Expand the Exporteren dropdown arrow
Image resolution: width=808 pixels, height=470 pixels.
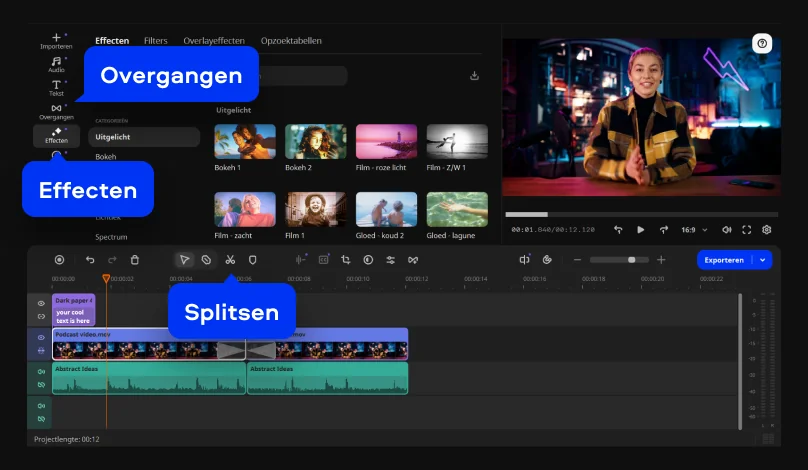(764, 260)
